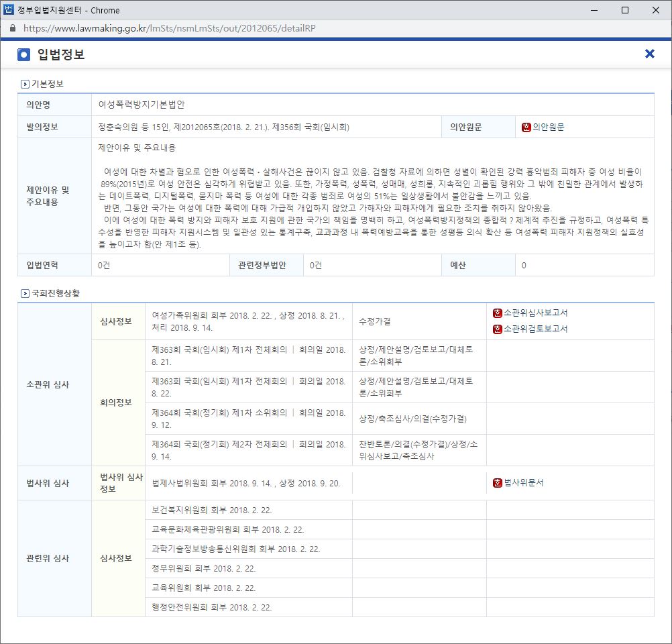Click the 보건복지위원회 회부 row
This screenshot has height=644, width=672.
pos(212,510)
